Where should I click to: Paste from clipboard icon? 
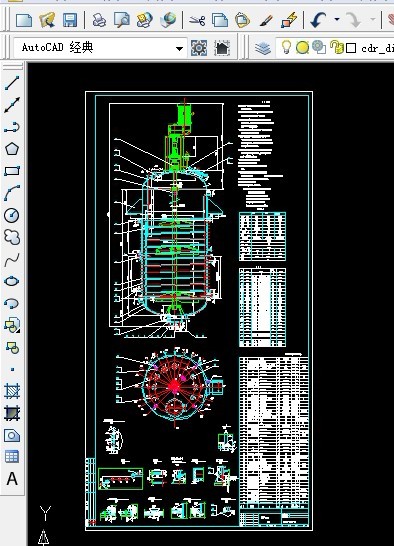(x=242, y=20)
